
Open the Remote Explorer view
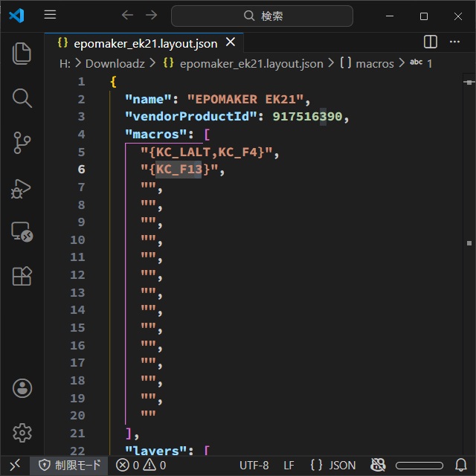coord(22,232)
